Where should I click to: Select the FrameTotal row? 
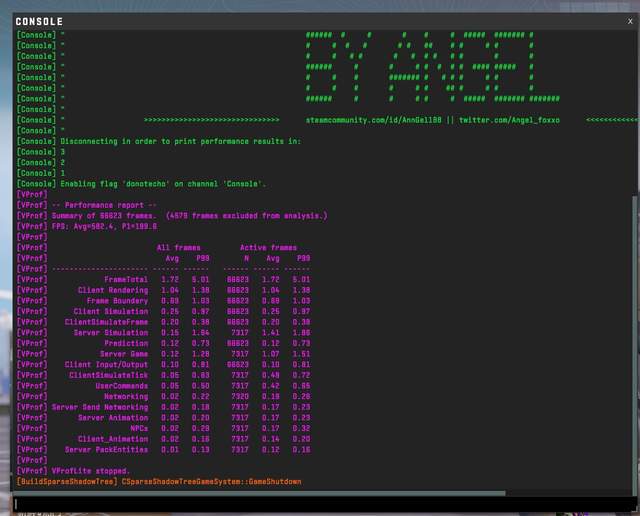click(160, 280)
